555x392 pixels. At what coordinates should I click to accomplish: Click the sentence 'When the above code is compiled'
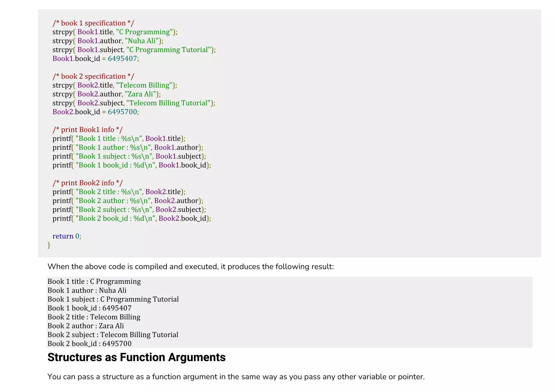pyautogui.click(x=191, y=267)
